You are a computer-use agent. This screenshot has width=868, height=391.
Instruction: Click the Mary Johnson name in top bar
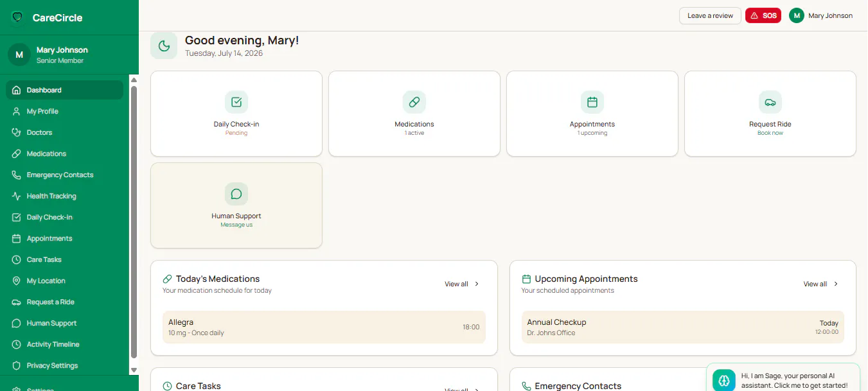[x=830, y=15]
